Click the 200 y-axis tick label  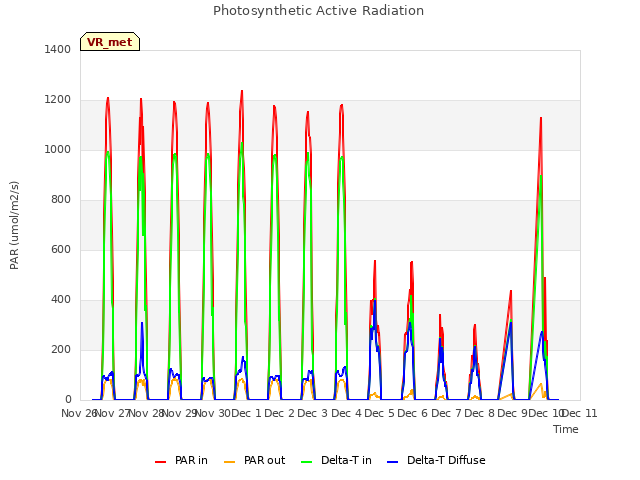61,349
